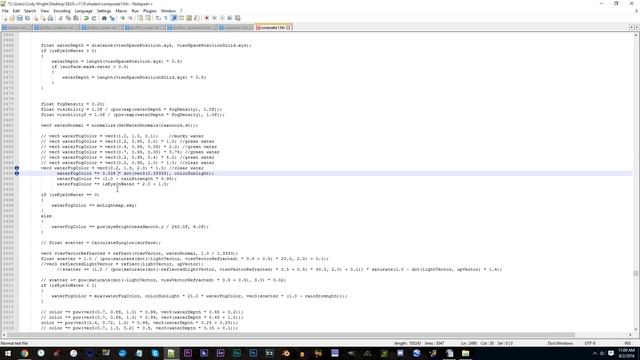Image resolution: width=640 pixels, height=360 pixels.
Task: Click the Save Recorded Macro icon
Action: [x=238, y=18]
